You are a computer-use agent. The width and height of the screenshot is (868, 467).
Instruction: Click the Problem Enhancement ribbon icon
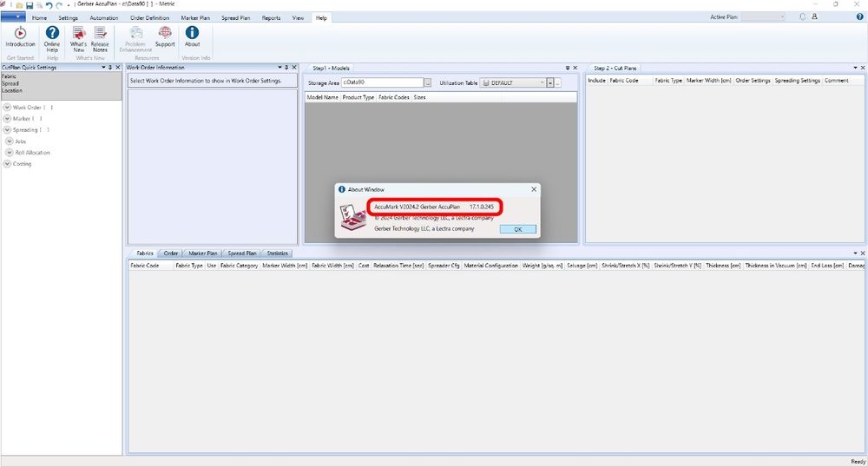[135, 33]
